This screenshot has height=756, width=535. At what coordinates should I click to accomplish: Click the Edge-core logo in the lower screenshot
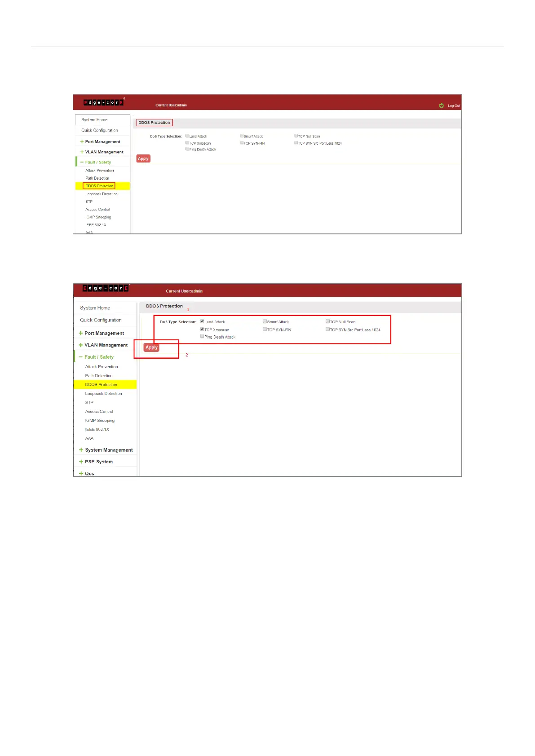point(106,288)
